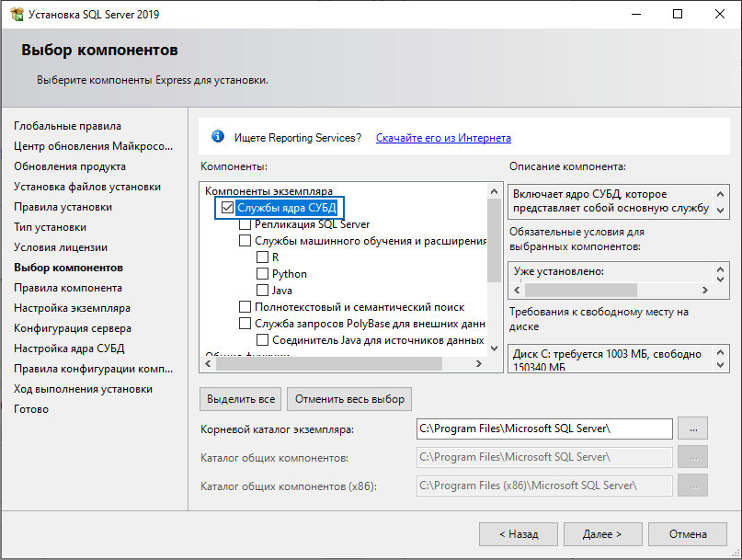The width and height of the screenshot is (742, 560).
Task: Select Установка файлов установки step
Action: (87, 187)
